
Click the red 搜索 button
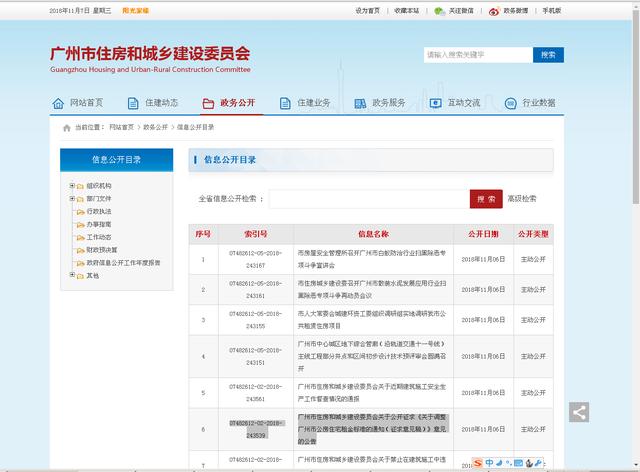(486, 199)
